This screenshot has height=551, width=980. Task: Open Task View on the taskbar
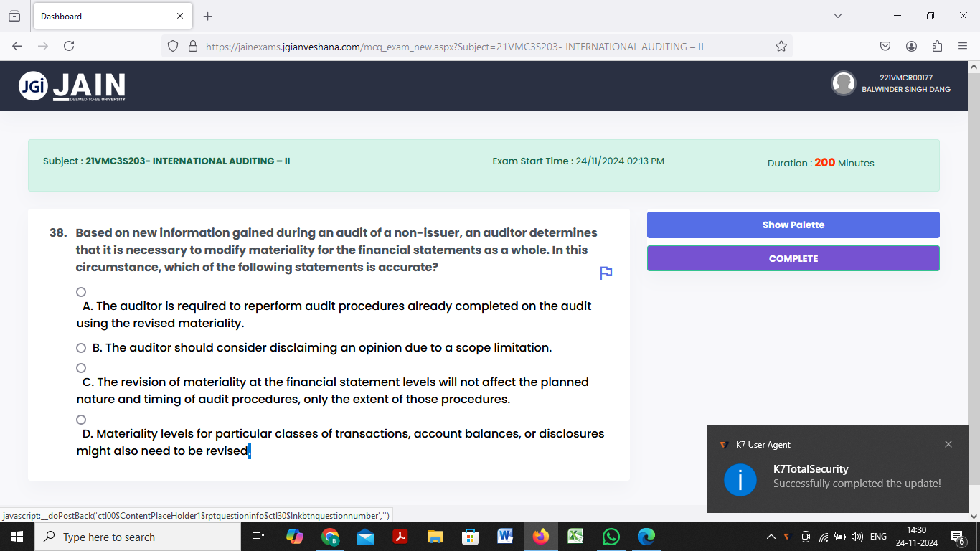(x=259, y=537)
